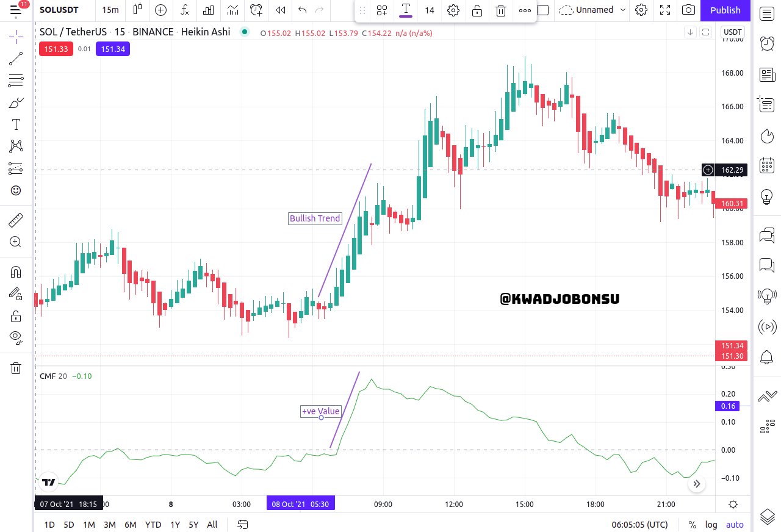The image size is (781, 532).
Task: Open the indicators fx menu
Action: (x=185, y=10)
